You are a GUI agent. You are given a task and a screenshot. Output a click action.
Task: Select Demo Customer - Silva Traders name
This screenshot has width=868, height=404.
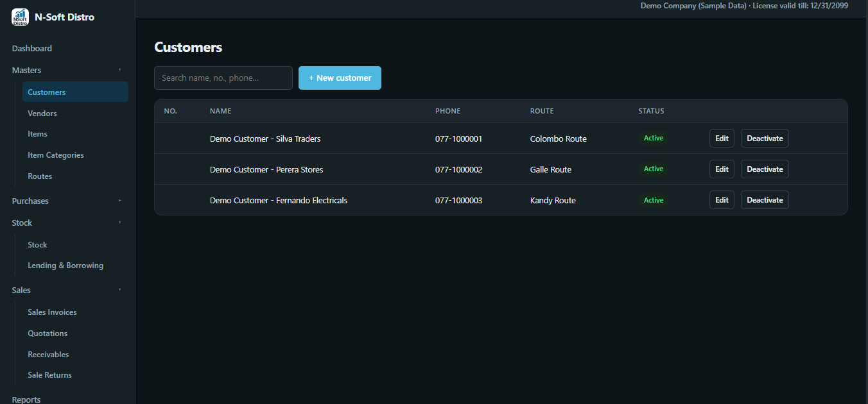265,139
